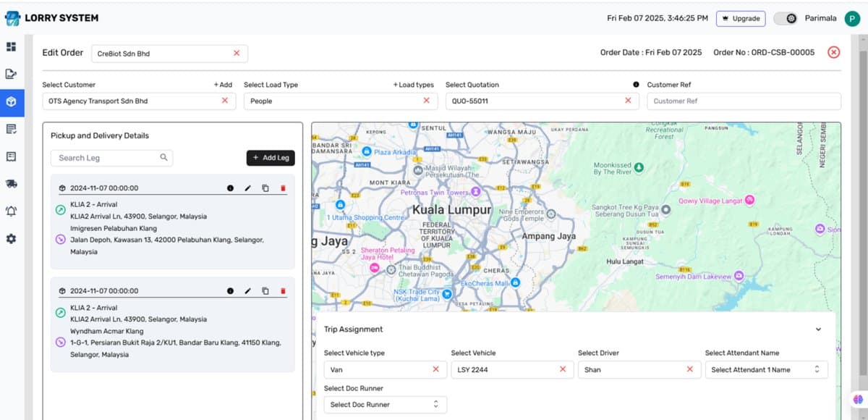Click the Upgrade button

click(x=740, y=18)
